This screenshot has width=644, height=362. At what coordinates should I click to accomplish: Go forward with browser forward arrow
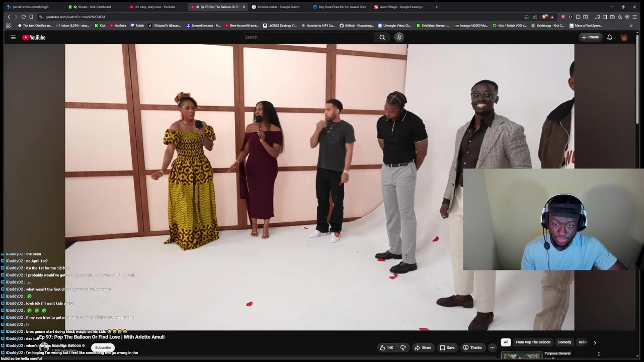pyautogui.click(x=16, y=17)
